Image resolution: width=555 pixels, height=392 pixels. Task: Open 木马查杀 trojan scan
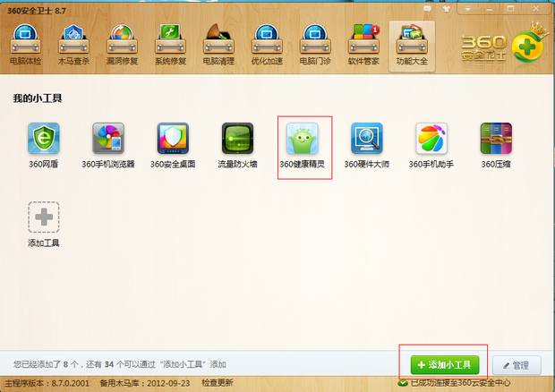click(73, 45)
